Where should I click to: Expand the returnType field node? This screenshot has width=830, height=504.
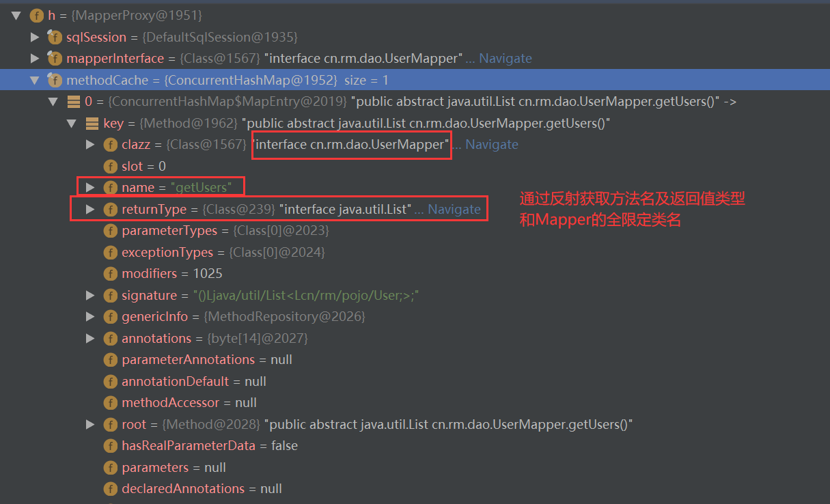tap(90, 209)
